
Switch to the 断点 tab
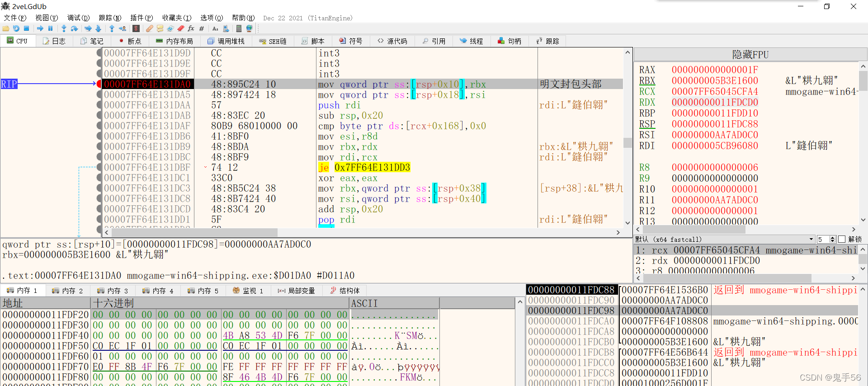[x=130, y=41]
